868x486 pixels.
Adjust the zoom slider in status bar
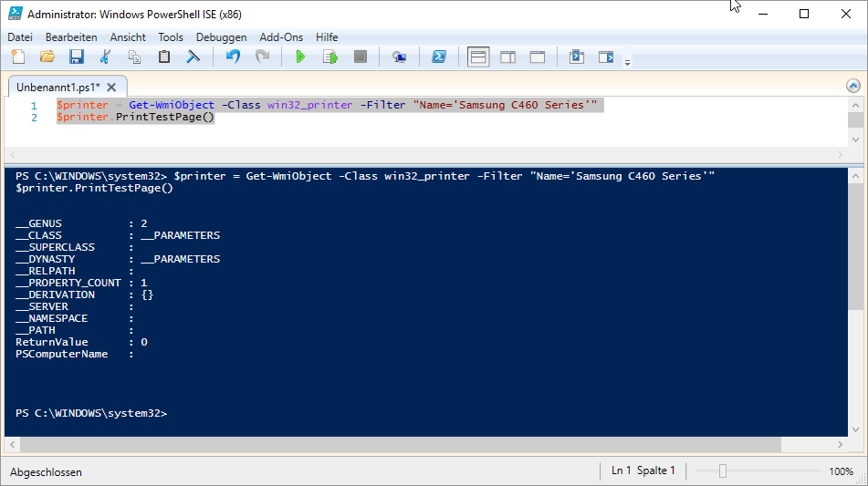point(722,471)
